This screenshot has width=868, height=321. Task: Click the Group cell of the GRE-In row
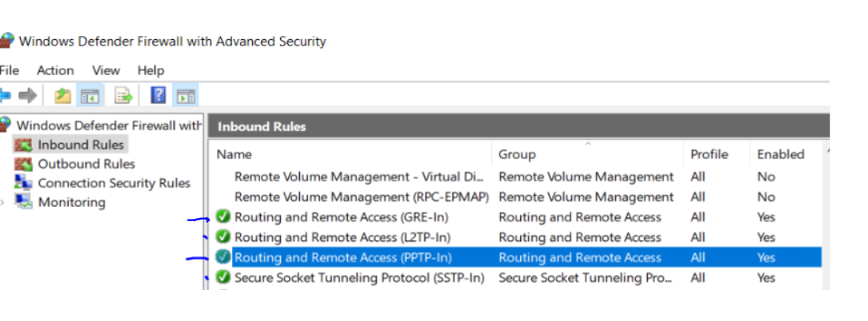click(x=580, y=216)
